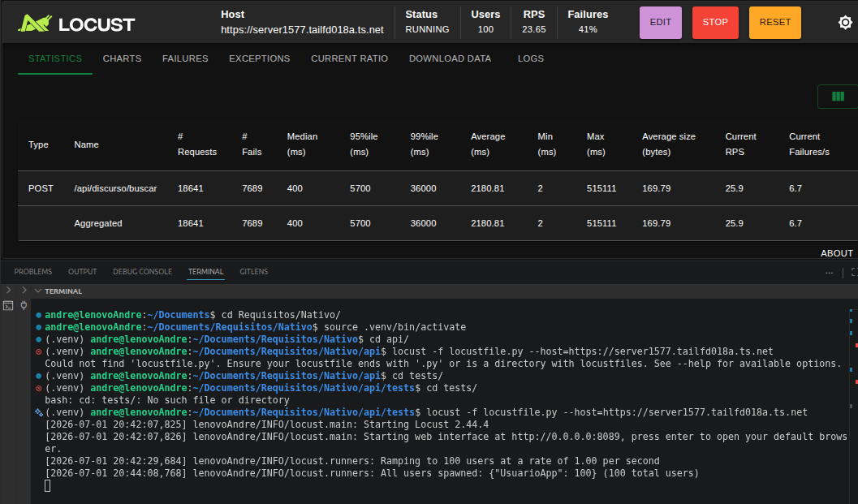Click POST in the first table row

[x=41, y=188]
